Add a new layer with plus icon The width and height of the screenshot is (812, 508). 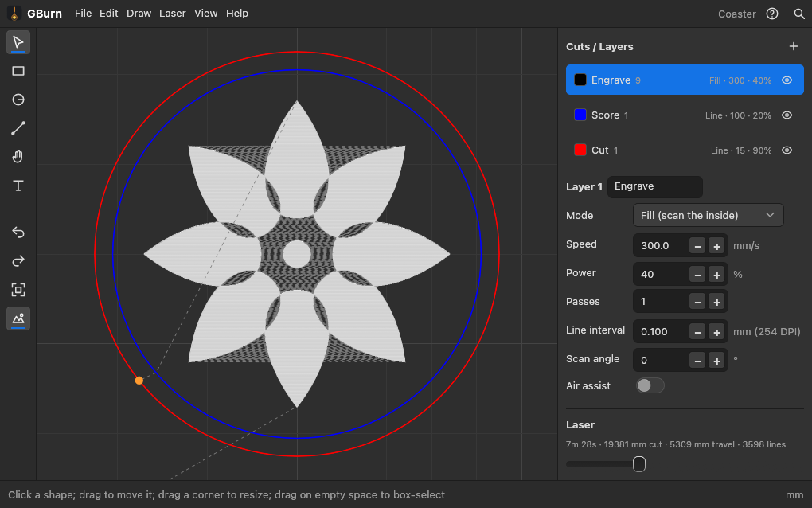pos(794,47)
